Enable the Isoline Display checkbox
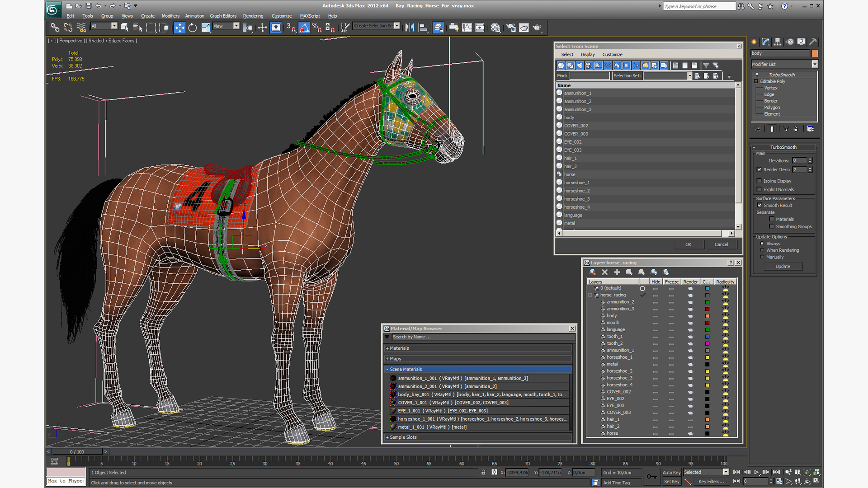Viewport: 868px width, 488px height. click(759, 181)
